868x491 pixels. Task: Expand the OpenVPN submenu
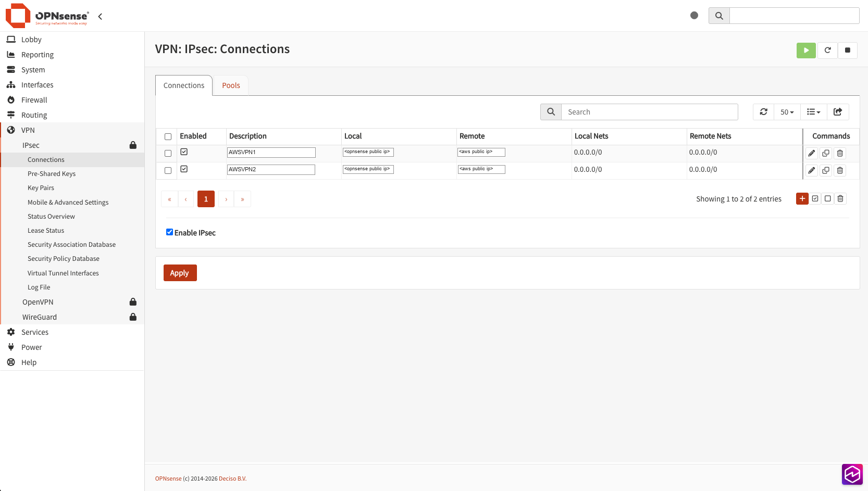72,302
